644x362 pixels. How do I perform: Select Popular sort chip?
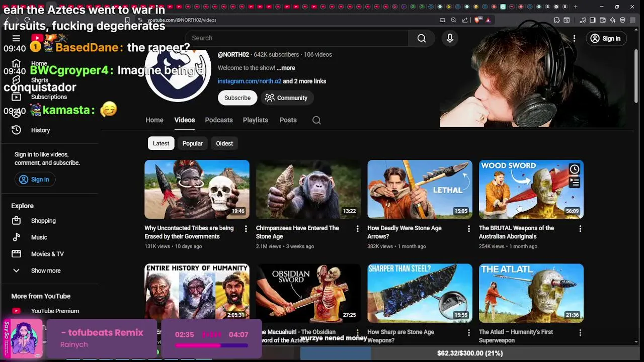click(x=193, y=143)
